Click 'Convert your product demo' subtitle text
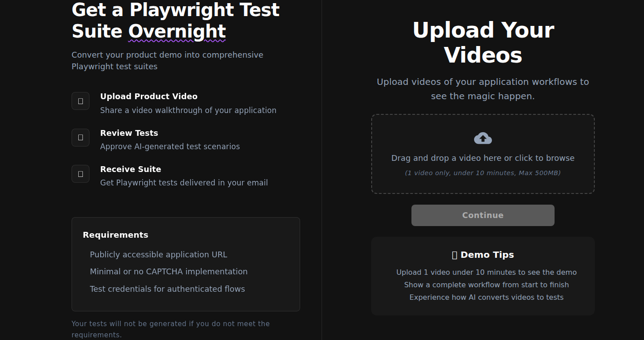This screenshot has width=644, height=340. pos(167,61)
